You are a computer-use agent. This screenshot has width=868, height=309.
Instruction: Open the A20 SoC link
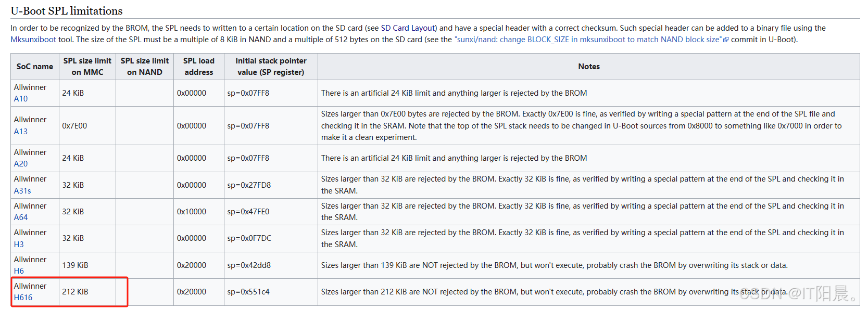(21, 164)
